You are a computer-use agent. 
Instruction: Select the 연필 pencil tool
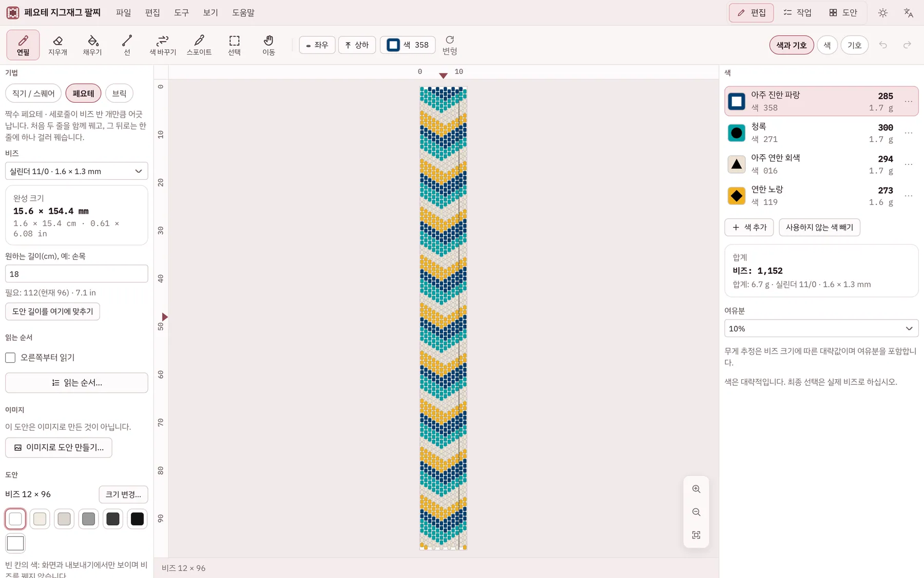coord(23,45)
